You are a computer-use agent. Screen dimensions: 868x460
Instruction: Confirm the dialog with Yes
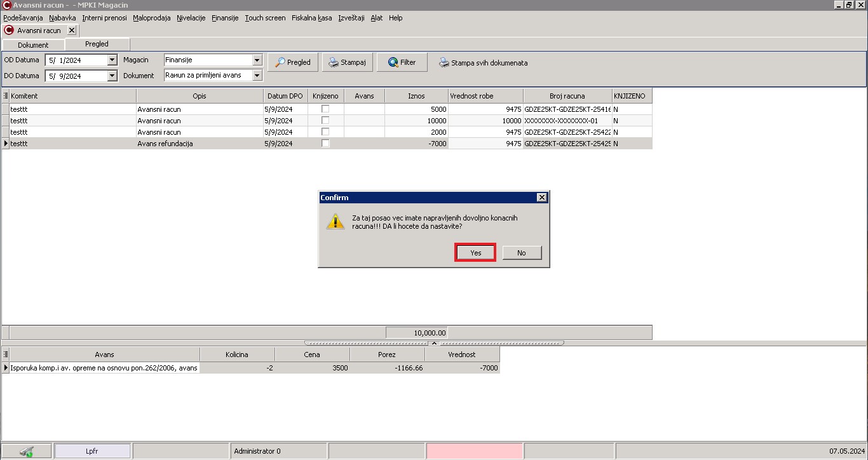pos(476,253)
